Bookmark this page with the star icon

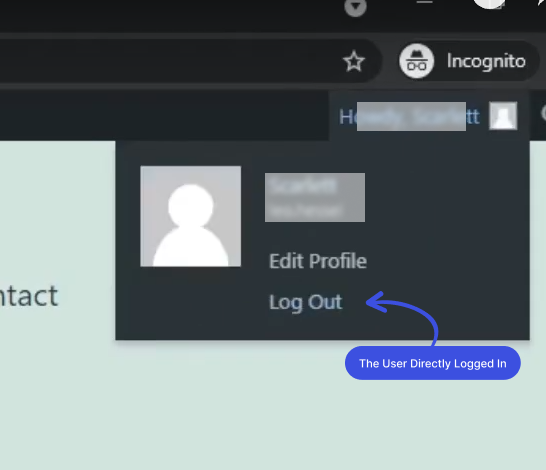(x=354, y=62)
